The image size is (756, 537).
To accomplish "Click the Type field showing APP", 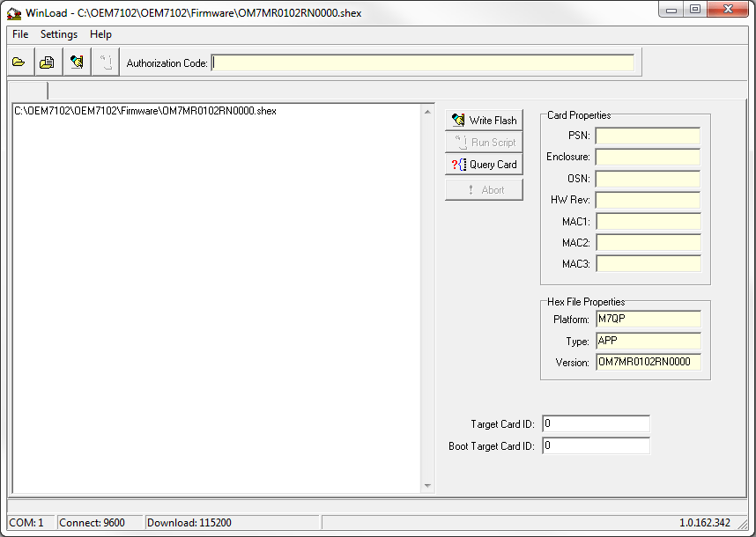I will point(649,341).
